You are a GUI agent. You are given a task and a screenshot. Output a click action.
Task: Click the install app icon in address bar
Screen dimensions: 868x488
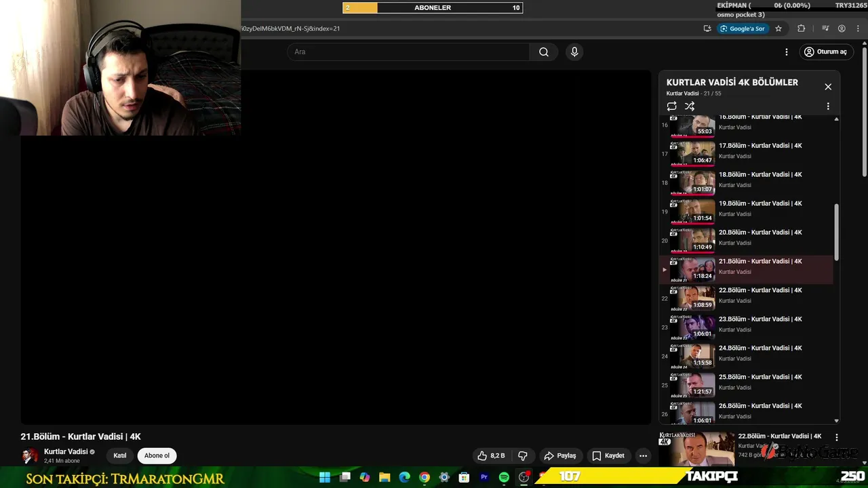(x=707, y=28)
